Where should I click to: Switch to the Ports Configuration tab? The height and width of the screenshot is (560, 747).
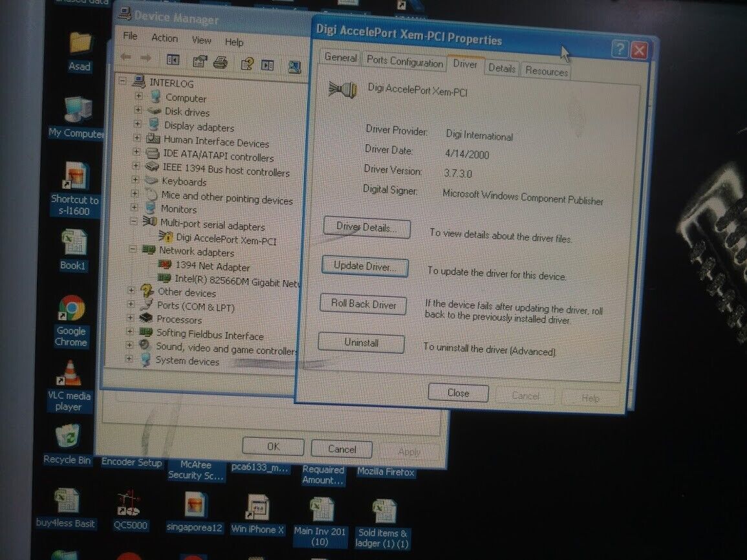pos(404,61)
